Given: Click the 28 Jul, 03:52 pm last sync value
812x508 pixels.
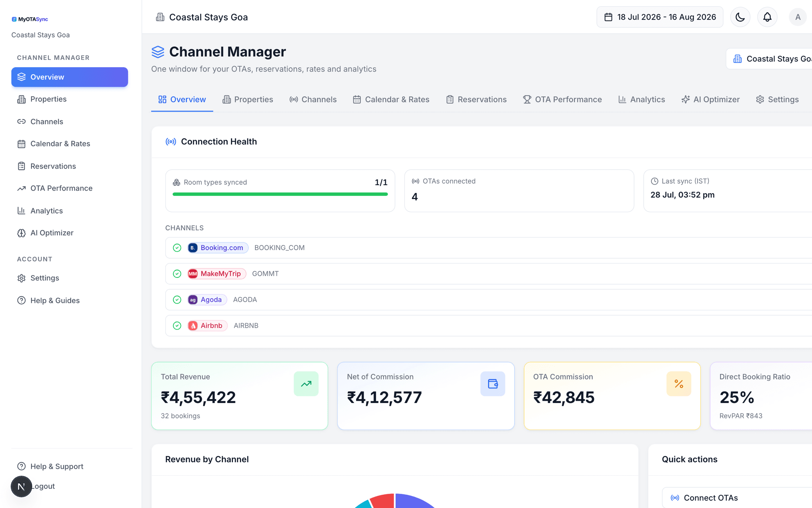Looking at the screenshot, I should [x=682, y=195].
